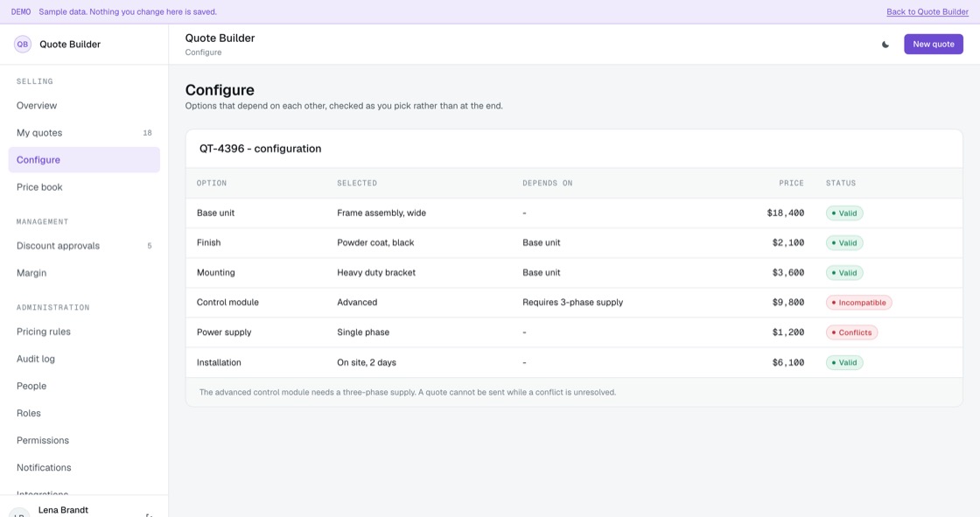This screenshot has height=517, width=980.
Task: Click the Power supply option cell
Action: [x=224, y=332]
